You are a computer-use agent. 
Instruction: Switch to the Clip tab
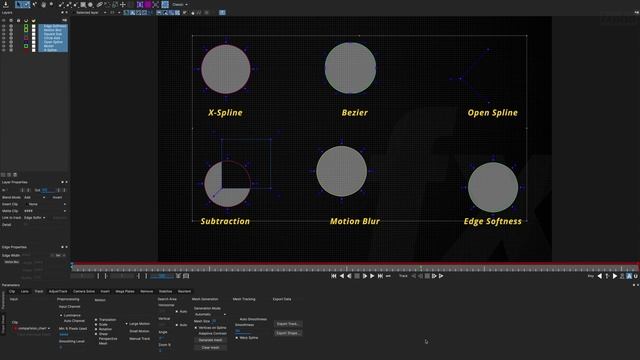point(12,291)
